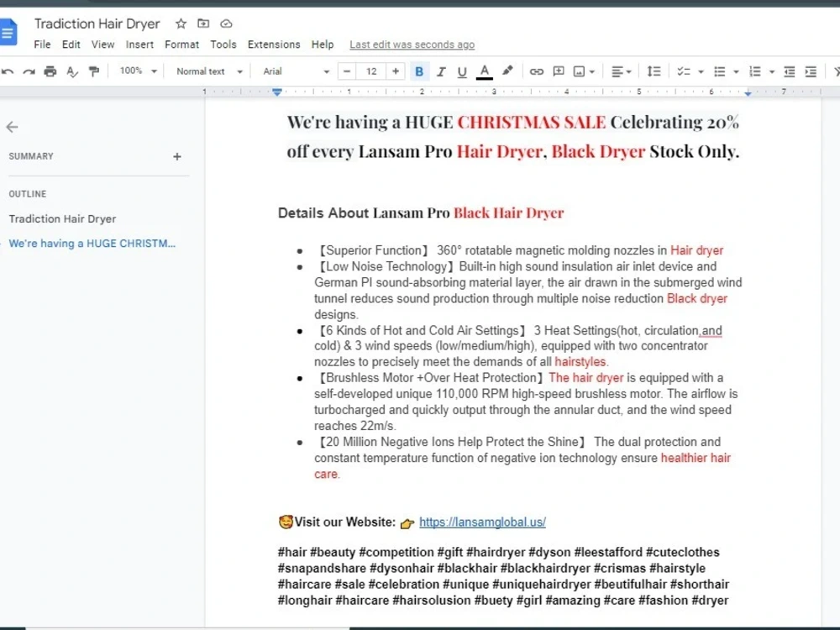Image resolution: width=840 pixels, height=630 pixels.
Task: Open the Edit menu
Action: [x=71, y=45]
